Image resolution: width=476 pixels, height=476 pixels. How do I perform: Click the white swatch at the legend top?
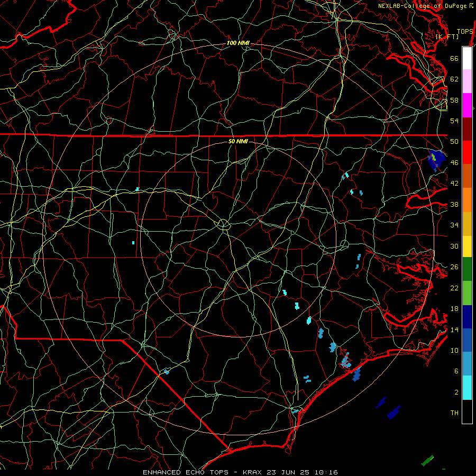tap(467, 58)
